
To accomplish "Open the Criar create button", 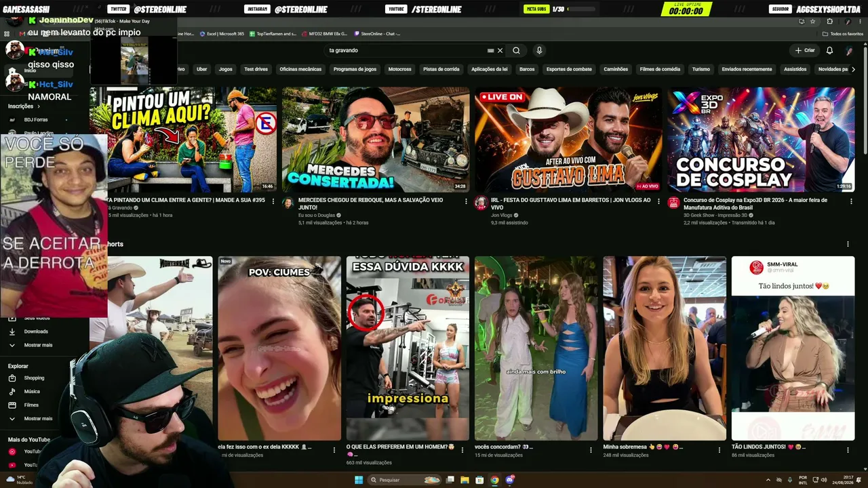I will tap(805, 50).
